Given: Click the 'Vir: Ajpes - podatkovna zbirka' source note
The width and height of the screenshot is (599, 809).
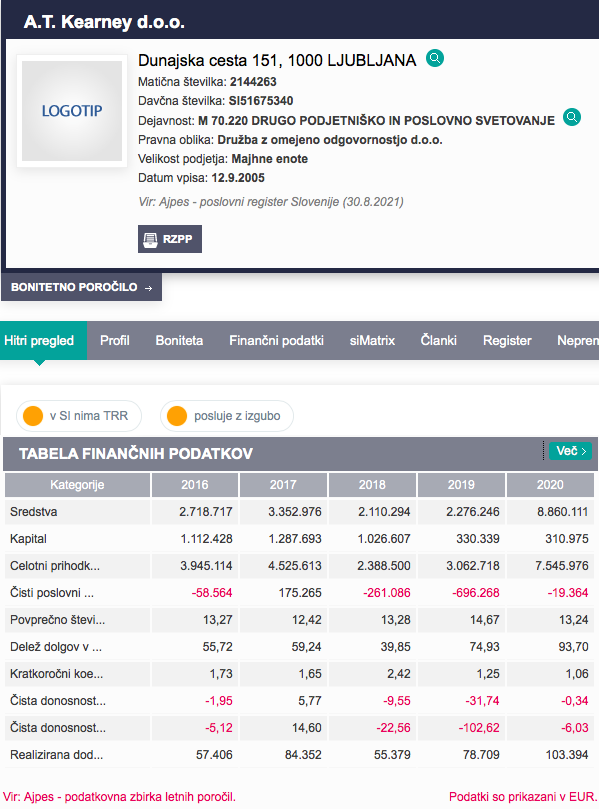Looking at the screenshot, I should 119,797.
